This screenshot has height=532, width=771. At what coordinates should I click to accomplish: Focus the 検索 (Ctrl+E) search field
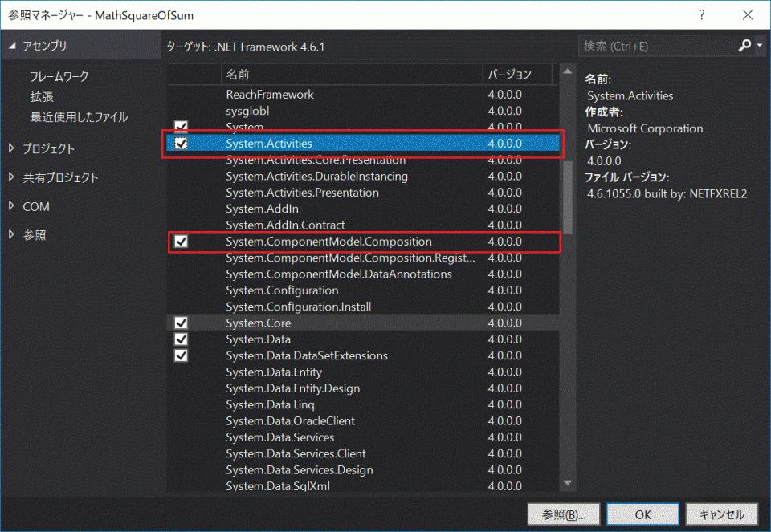click(x=658, y=47)
